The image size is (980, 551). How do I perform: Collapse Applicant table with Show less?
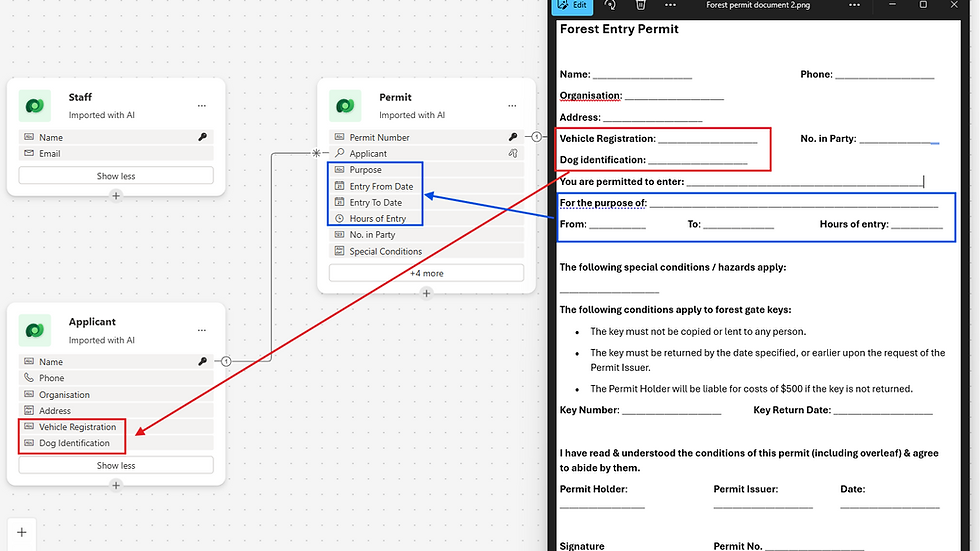(x=116, y=465)
